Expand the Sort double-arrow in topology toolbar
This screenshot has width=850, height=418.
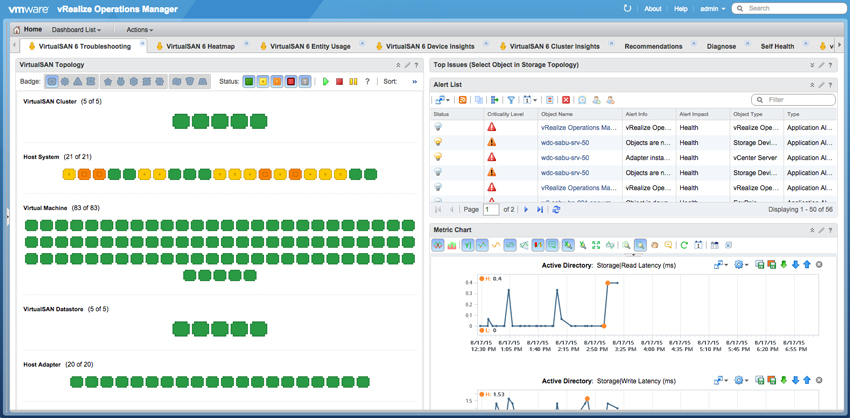point(415,81)
